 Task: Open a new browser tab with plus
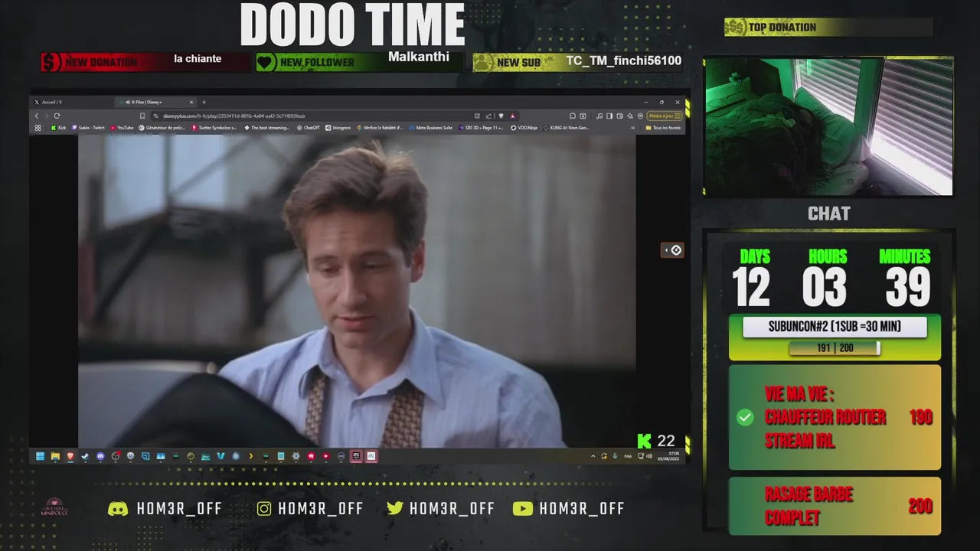[x=204, y=102]
